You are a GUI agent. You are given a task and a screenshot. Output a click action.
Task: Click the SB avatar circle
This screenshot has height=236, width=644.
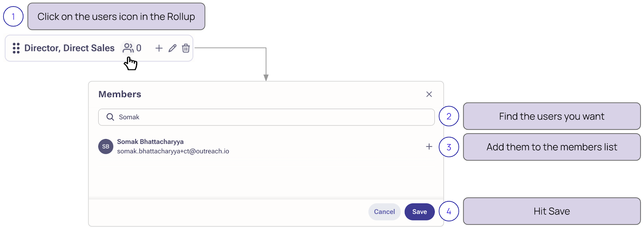coord(105,147)
